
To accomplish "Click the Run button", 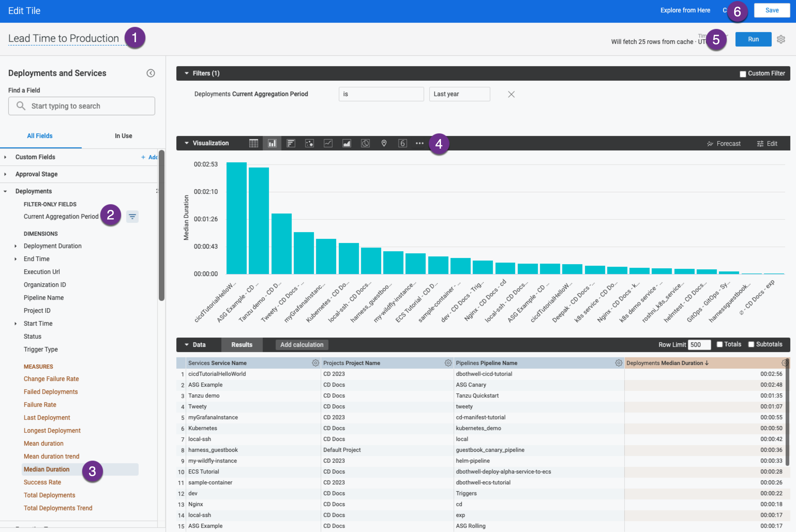I will [753, 39].
